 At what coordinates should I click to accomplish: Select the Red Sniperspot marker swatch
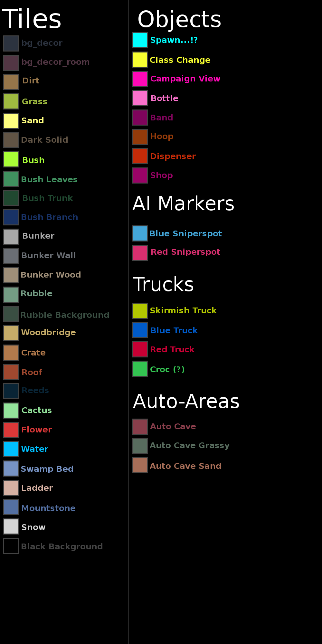click(140, 253)
